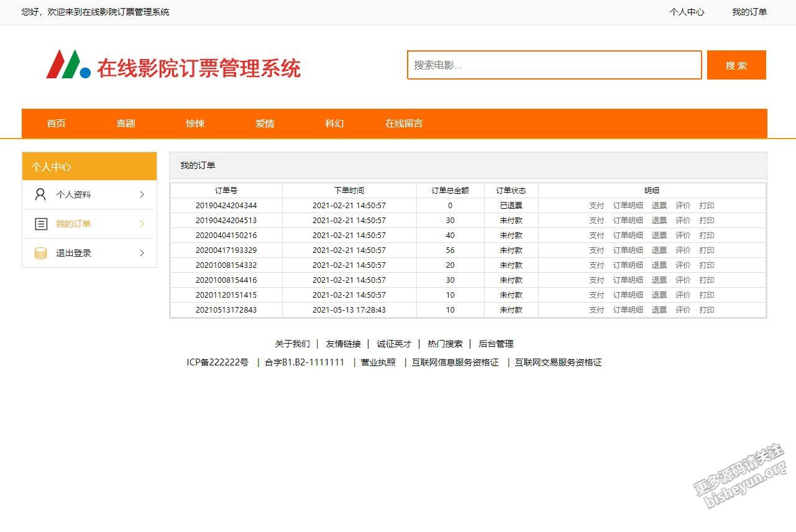Open the 科幻 category tab
The height and width of the screenshot is (532, 796).
click(334, 123)
